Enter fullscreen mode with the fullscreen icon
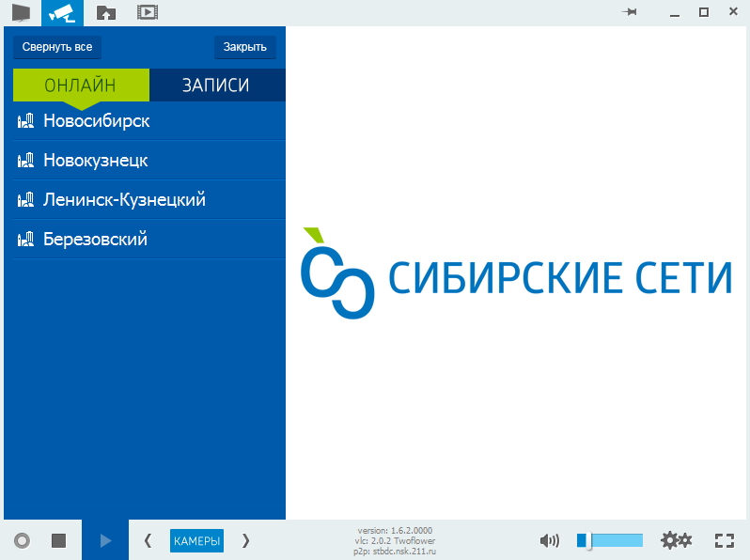The width and height of the screenshot is (750, 560). pyautogui.click(x=725, y=541)
